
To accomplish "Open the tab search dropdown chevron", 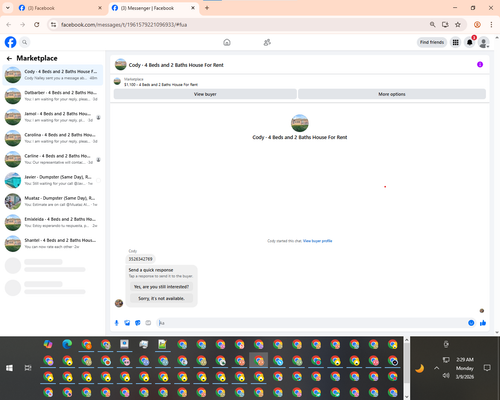I will (8, 8).
